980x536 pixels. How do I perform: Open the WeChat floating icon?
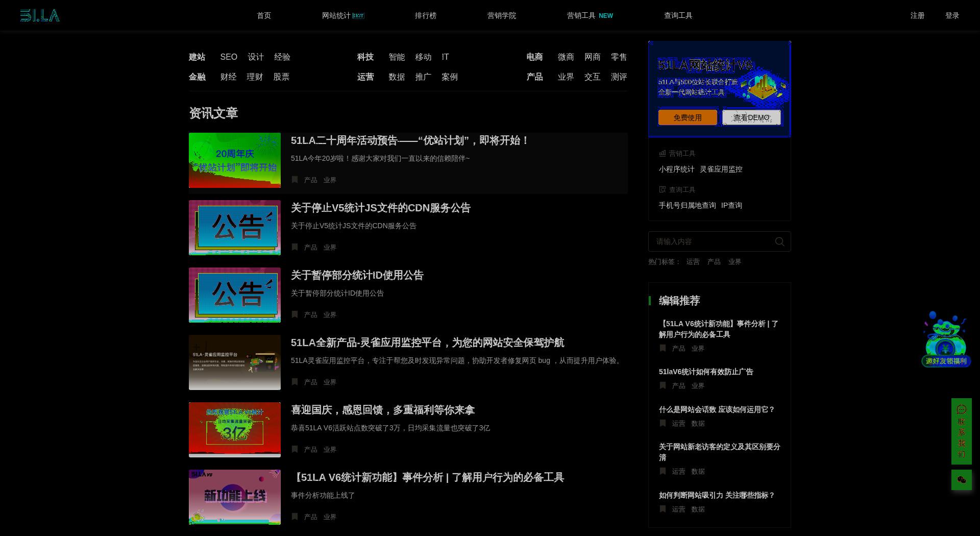[962, 480]
